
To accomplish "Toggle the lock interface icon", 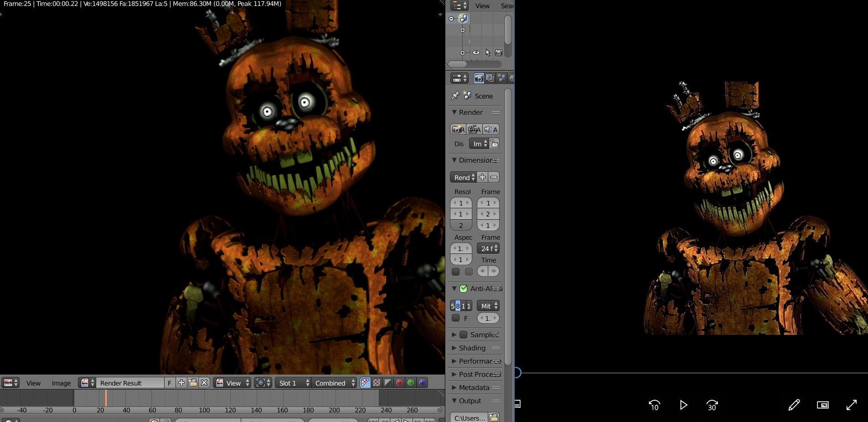I will click(x=495, y=144).
